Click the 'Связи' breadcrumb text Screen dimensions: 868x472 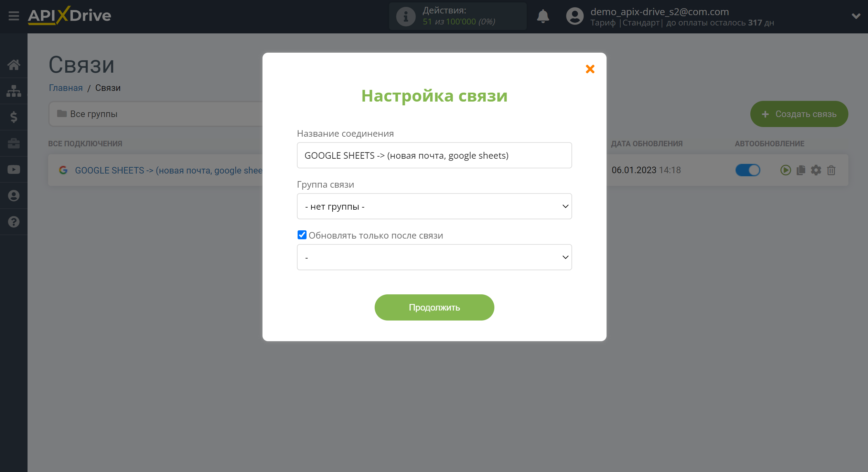(x=108, y=88)
